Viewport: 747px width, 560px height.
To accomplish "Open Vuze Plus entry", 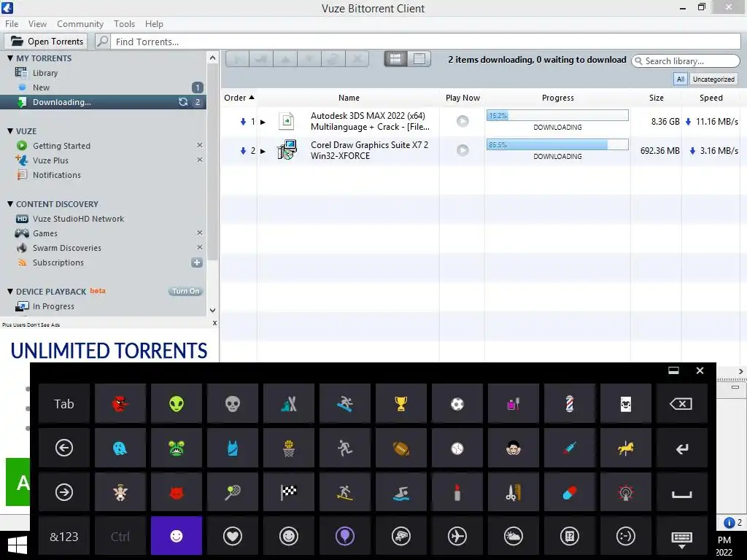I will click(x=50, y=160).
